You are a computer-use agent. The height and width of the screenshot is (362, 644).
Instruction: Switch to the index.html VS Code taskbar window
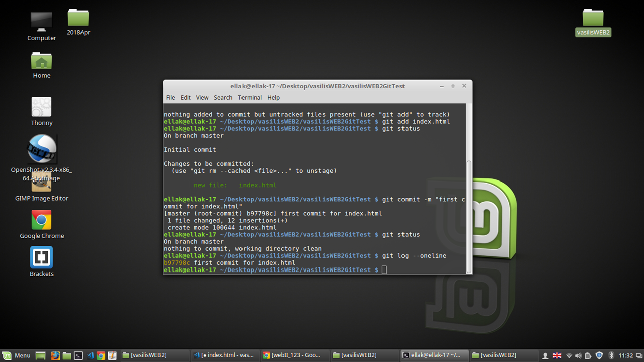tap(224, 355)
